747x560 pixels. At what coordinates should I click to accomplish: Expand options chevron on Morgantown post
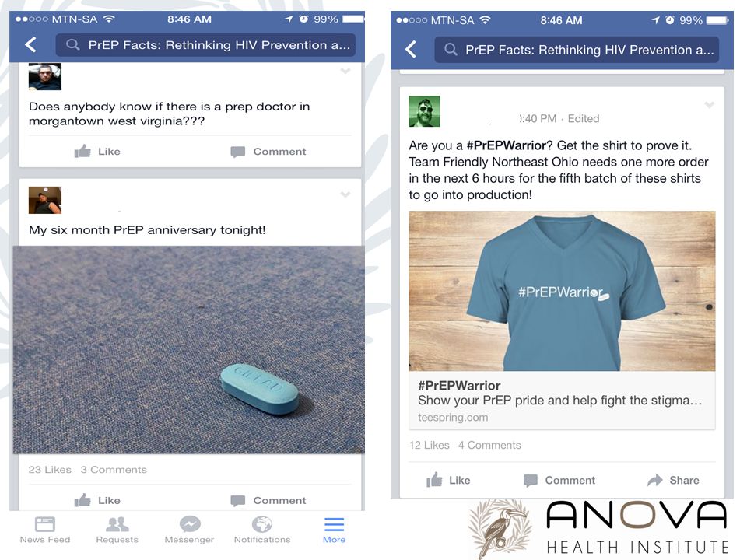click(345, 71)
